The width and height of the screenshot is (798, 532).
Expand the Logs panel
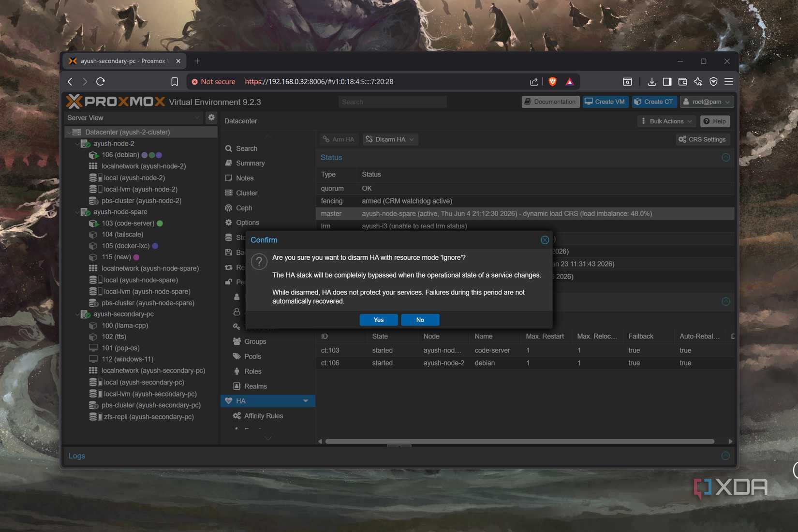[x=725, y=456]
